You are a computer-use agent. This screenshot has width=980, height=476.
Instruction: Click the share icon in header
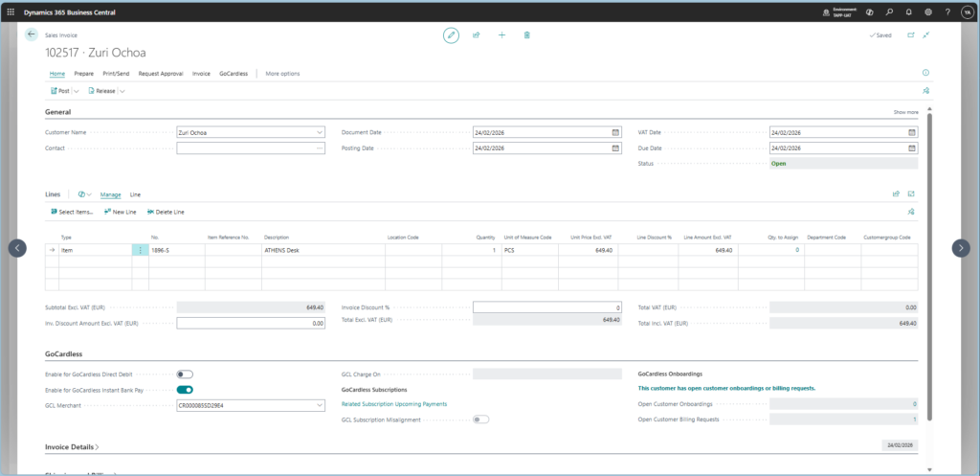pyautogui.click(x=476, y=34)
